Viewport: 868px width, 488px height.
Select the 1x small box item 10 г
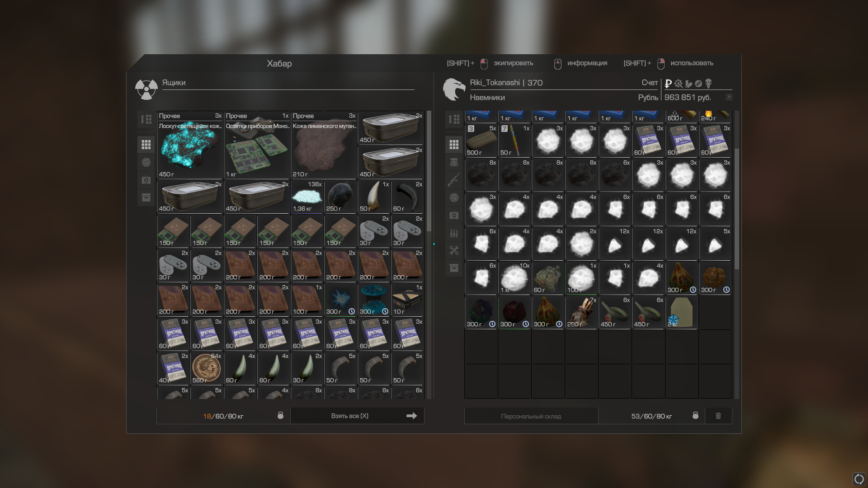pyautogui.click(x=408, y=300)
